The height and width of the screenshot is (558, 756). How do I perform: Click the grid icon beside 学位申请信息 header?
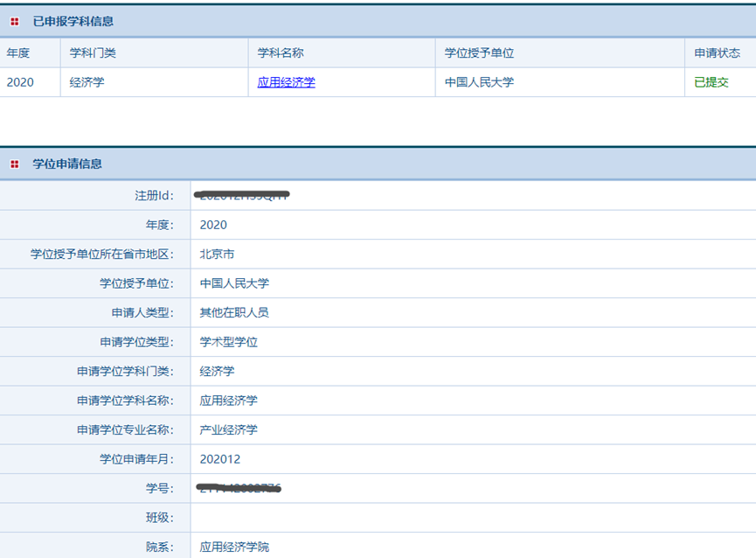click(x=13, y=164)
